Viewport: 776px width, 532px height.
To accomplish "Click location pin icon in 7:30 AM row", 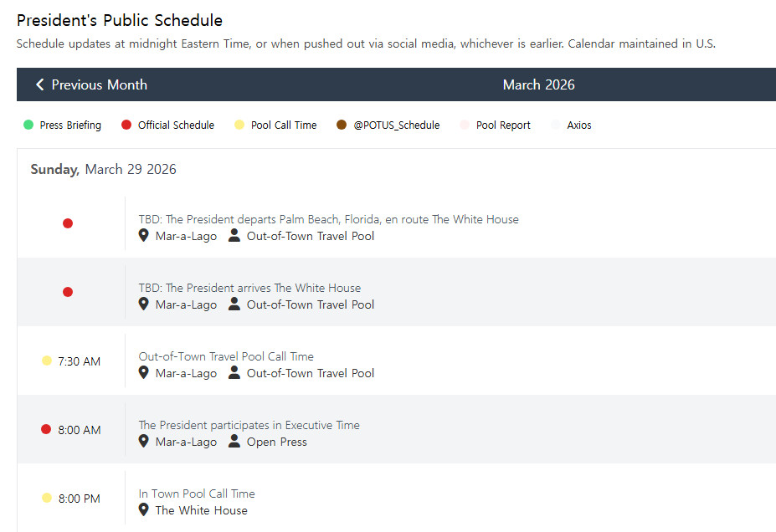I will coord(144,373).
